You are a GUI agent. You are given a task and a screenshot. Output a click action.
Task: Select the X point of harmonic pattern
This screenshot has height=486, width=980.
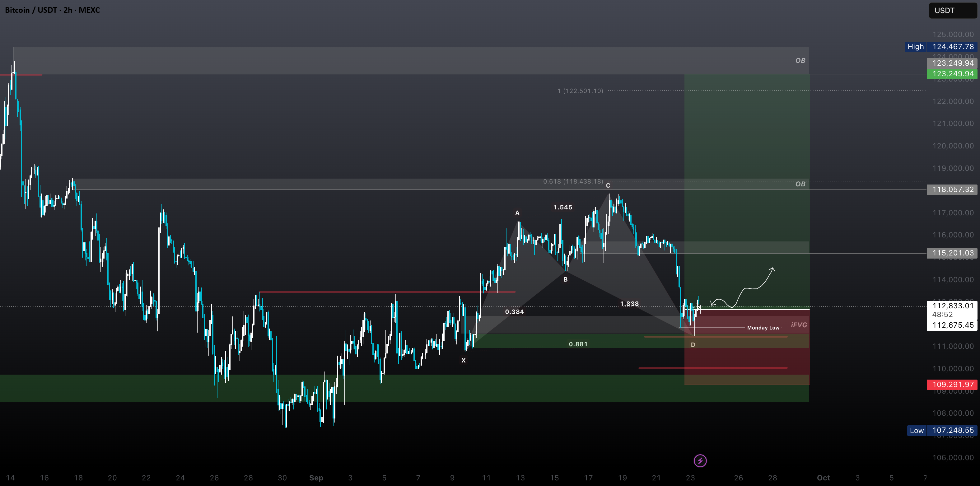point(463,360)
